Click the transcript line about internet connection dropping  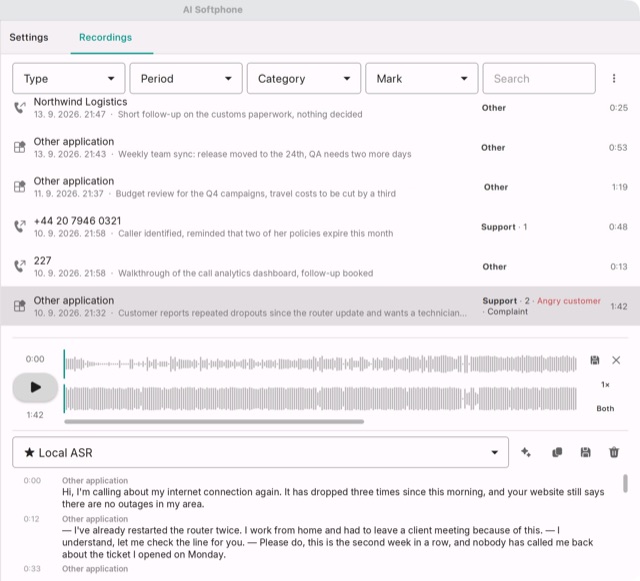point(333,498)
